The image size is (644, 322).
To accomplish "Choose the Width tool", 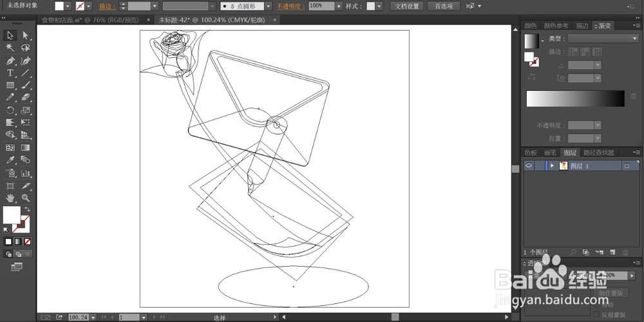I will tap(10, 122).
